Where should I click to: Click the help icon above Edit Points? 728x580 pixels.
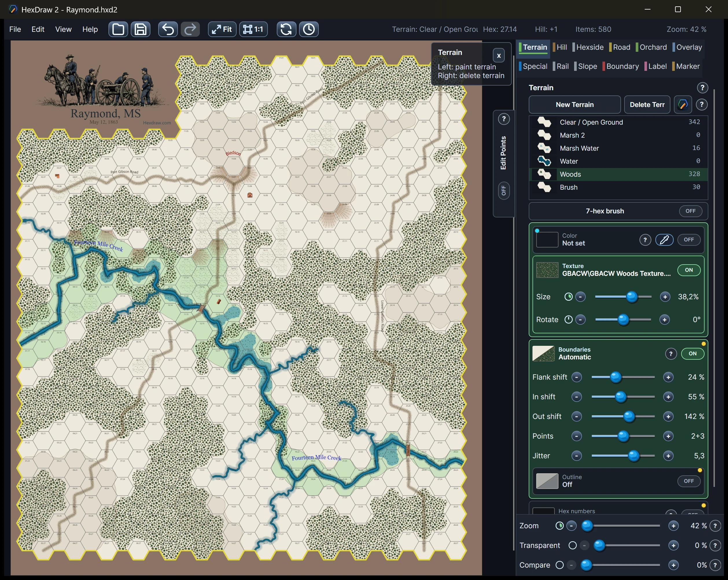click(x=504, y=119)
